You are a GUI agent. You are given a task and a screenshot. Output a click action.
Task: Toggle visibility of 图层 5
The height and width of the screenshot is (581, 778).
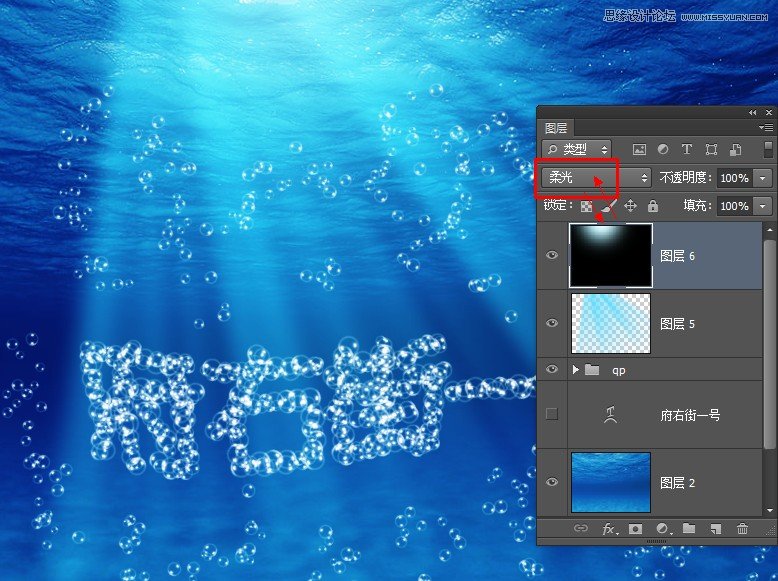552,324
